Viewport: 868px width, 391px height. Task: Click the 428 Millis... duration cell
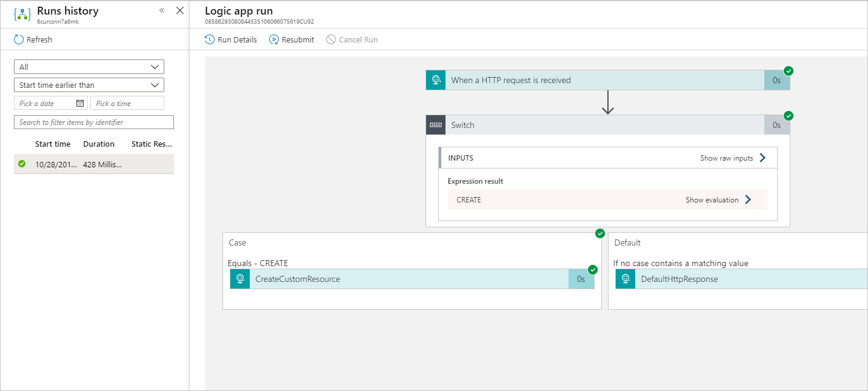(x=102, y=164)
